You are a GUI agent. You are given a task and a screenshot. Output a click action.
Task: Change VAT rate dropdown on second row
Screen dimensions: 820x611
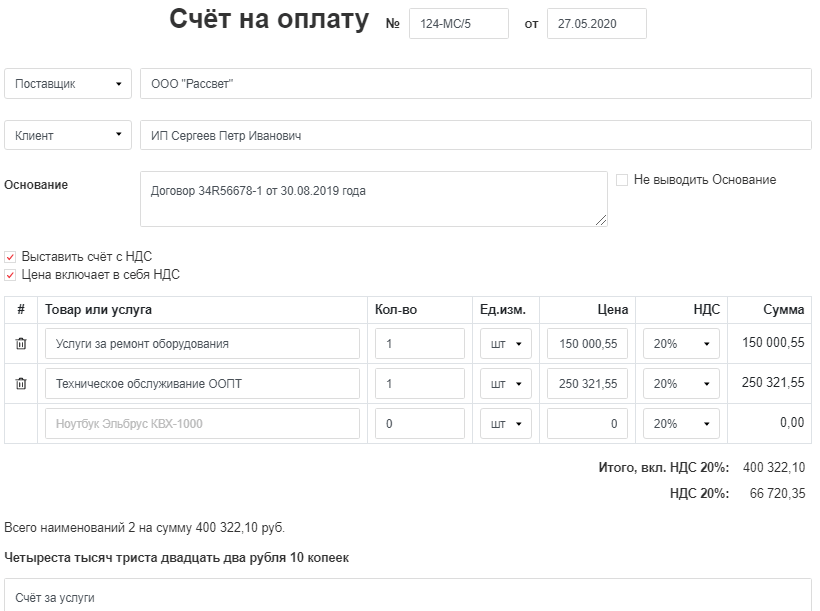point(680,383)
